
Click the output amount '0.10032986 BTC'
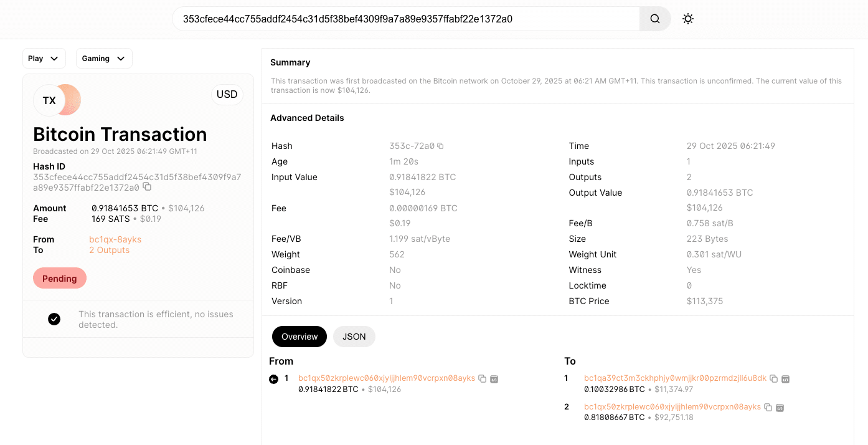point(615,390)
